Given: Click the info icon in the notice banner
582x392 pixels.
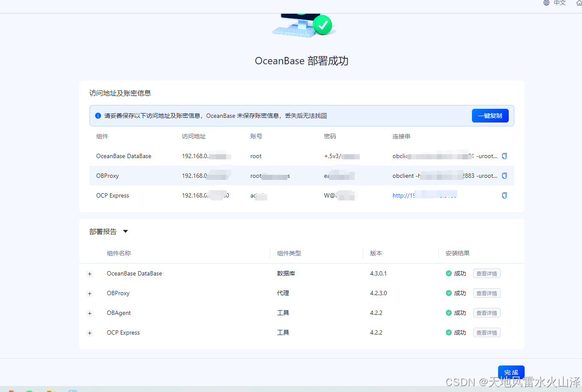Looking at the screenshot, I should tap(98, 116).
